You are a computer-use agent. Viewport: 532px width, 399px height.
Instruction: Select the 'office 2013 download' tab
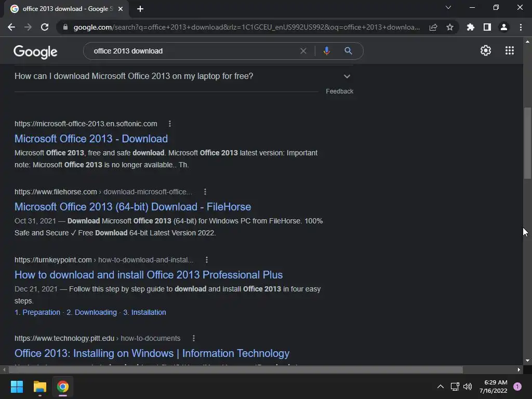[x=66, y=9]
